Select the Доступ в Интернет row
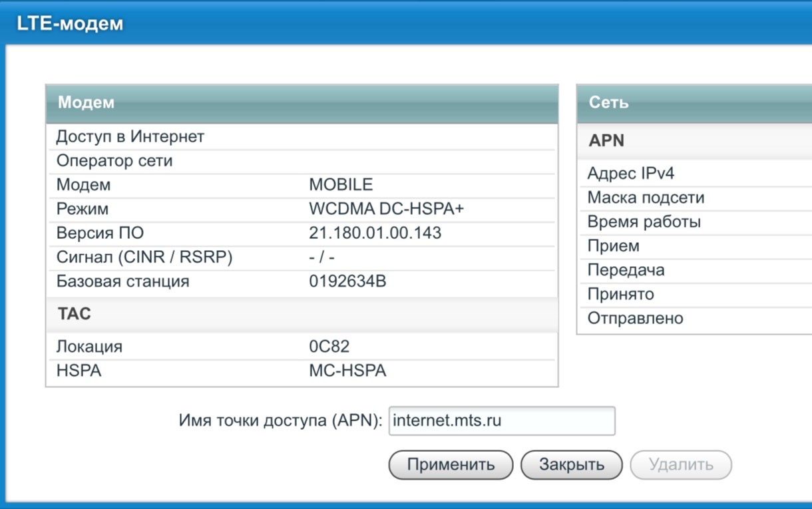The width and height of the screenshot is (812, 509). (130, 137)
